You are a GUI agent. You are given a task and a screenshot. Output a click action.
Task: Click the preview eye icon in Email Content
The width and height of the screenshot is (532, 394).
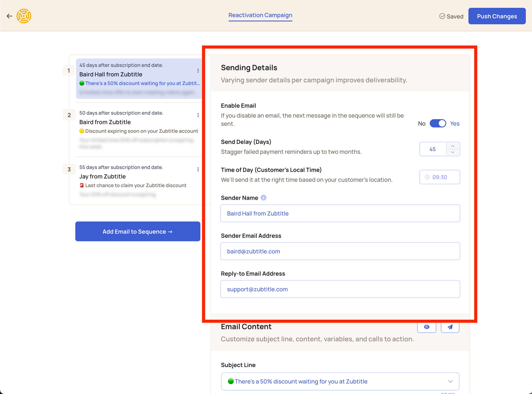tap(426, 327)
